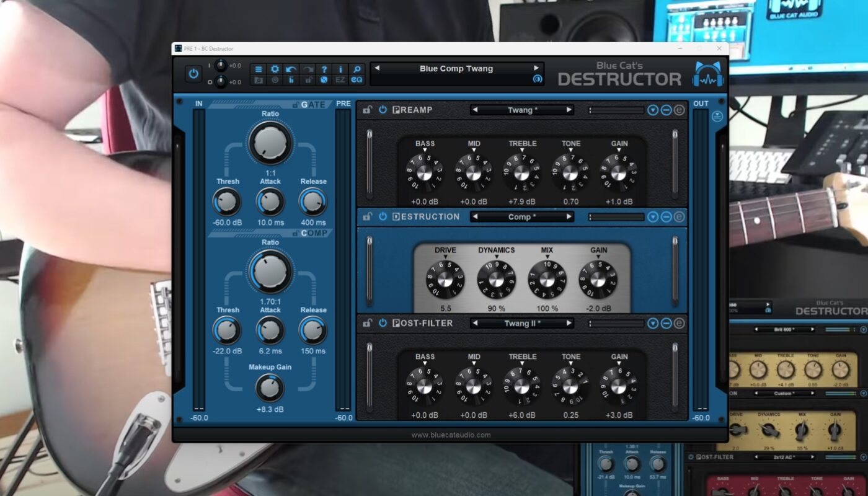Image resolution: width=868 pixels, height=496 pixels.
Task: Click the 'e' edit icon on Destruction header
Action: (679, 217)
